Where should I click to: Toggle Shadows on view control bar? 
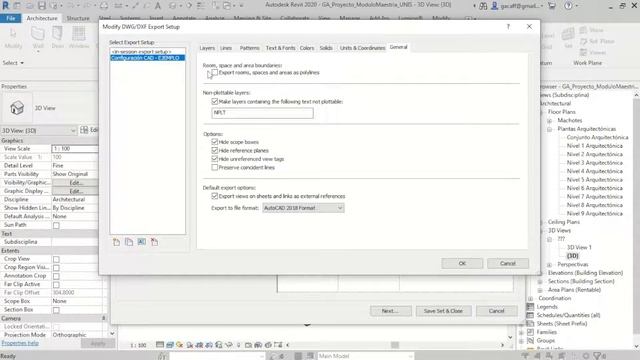point(190,345)
